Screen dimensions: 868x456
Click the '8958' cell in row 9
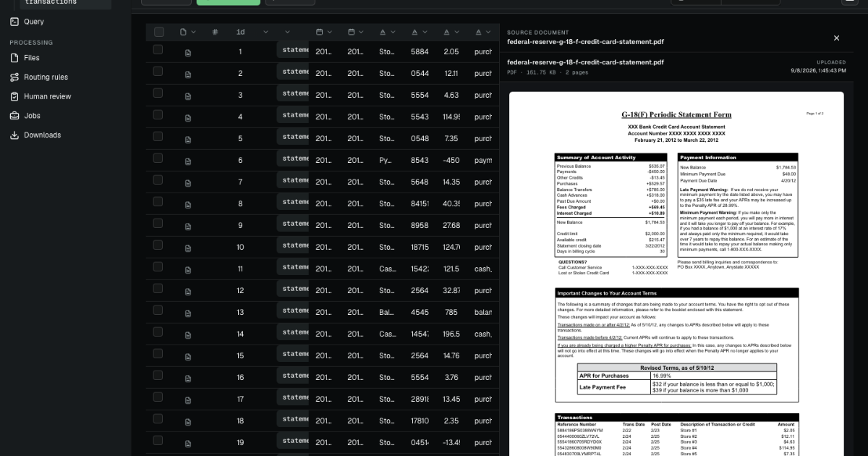pos(420,226)
